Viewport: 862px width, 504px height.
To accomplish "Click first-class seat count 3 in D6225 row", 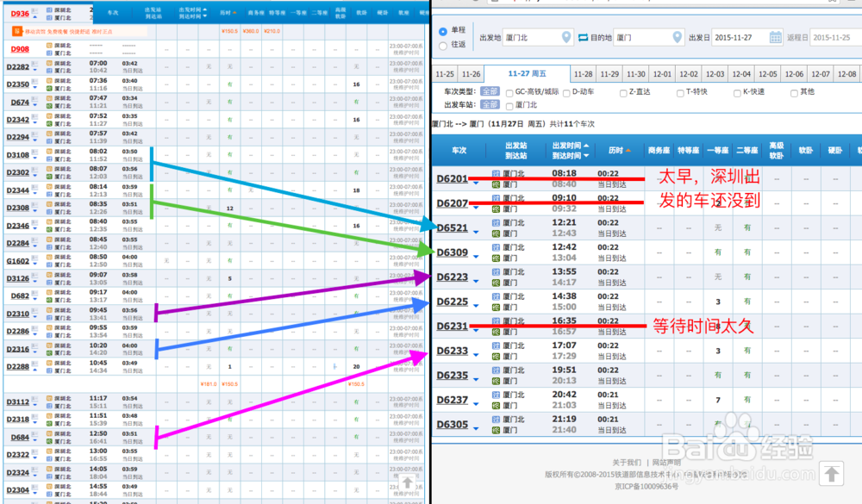I will (717, 302).
